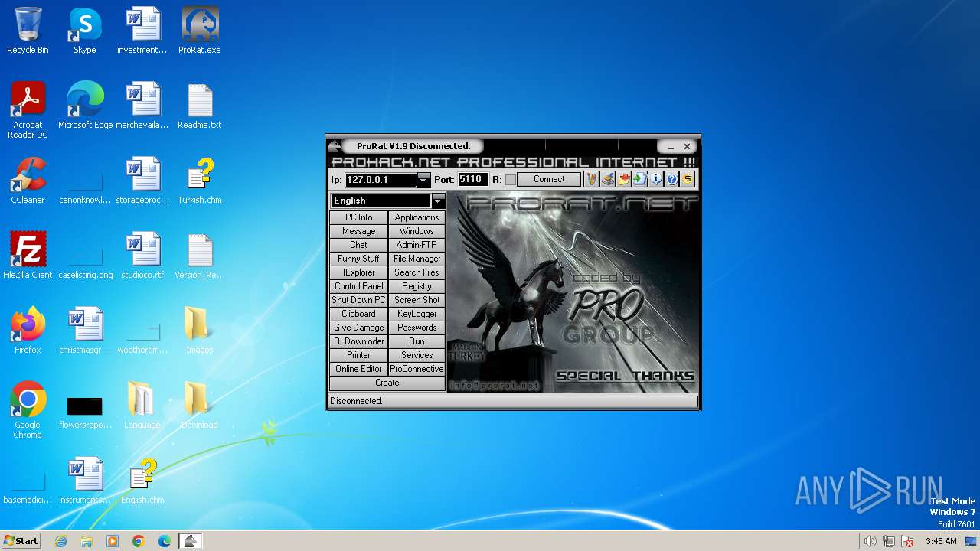Open the Message panel
Viewport: 980px width, 551px height.
pos(358,231)
